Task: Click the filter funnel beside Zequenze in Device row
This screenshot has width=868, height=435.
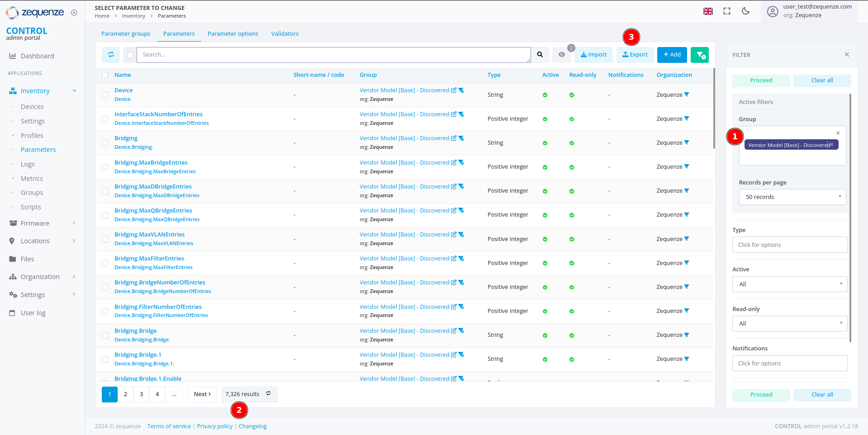Action: (x=687, y=95)
